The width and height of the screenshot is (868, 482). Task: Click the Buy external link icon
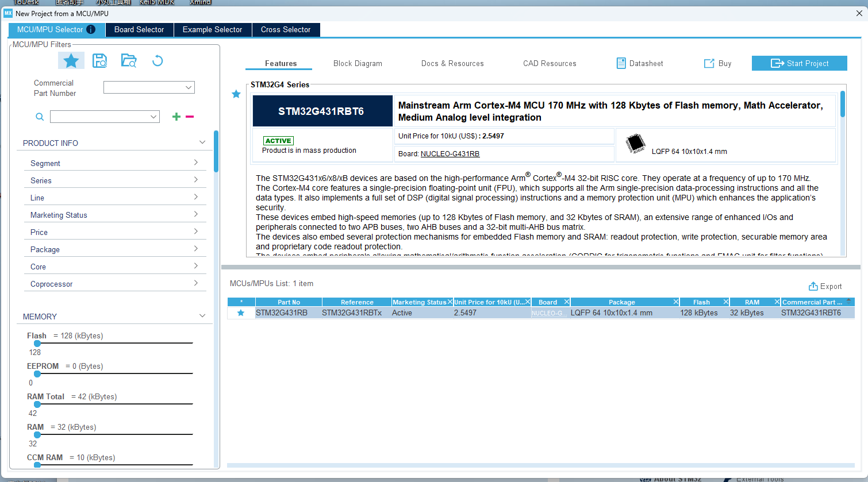[709, 63]
